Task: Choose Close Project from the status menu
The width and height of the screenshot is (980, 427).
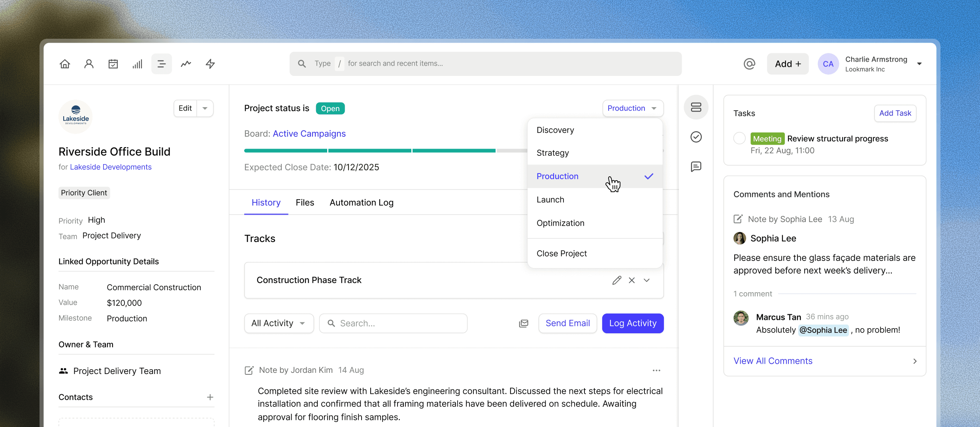Action: tap(562, 253)
